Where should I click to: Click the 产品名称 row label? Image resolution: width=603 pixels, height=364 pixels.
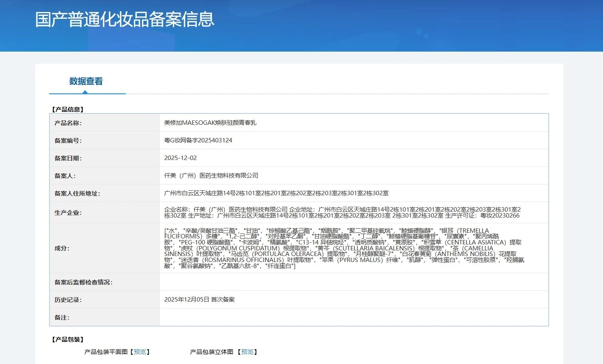(x=68, y=123)
